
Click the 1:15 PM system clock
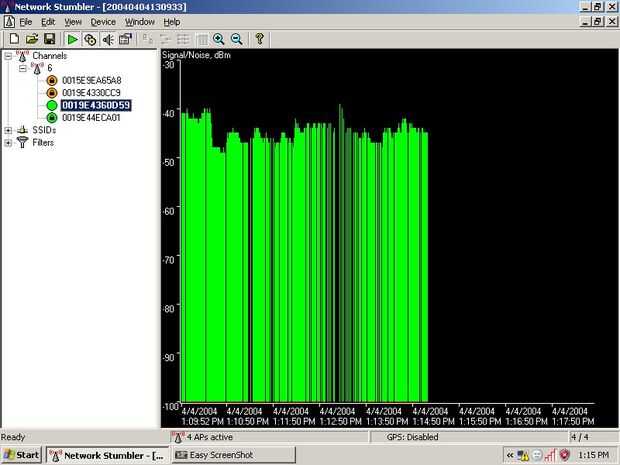(x=594, y=455)
